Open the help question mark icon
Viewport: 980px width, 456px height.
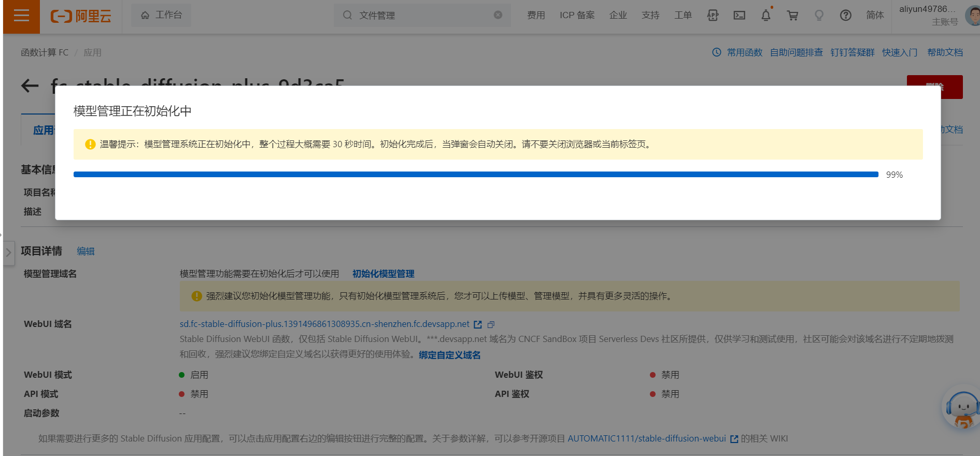[846, 16]
